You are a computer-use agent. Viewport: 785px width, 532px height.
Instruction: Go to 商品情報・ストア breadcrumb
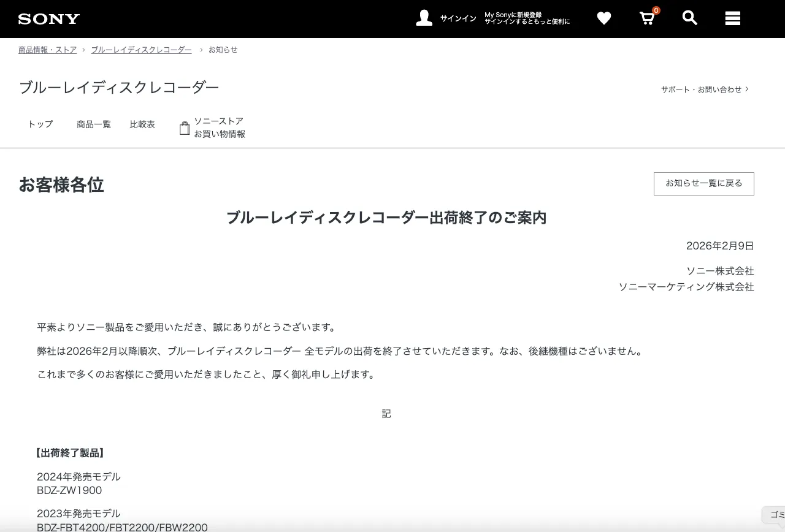tap(48, 50)
